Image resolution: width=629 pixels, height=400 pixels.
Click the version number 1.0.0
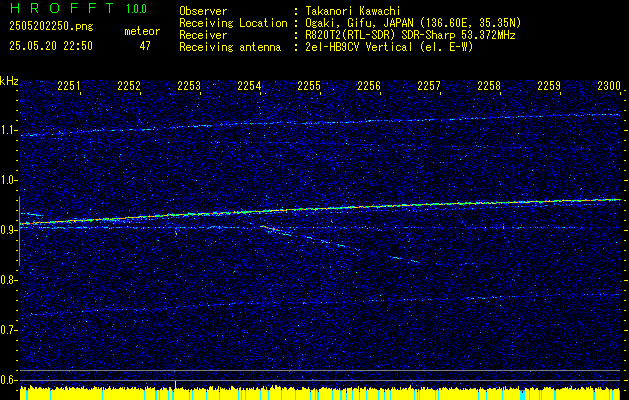(x=136, y=8)
